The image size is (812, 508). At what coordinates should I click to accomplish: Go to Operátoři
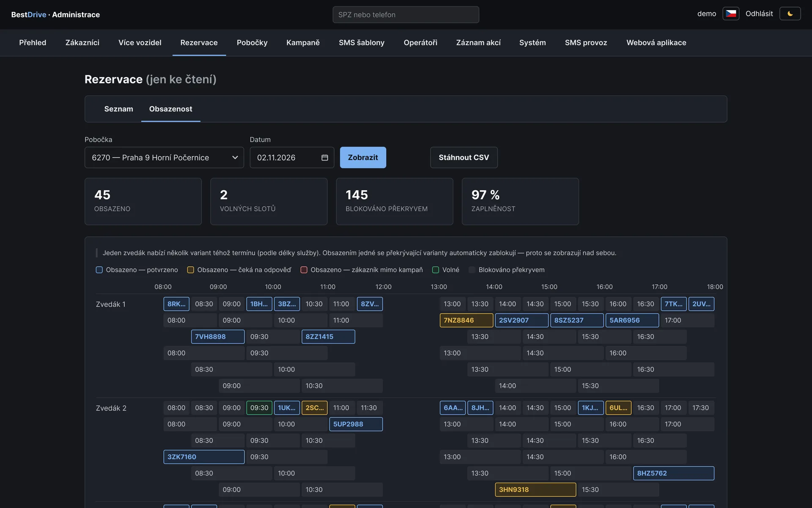[420, 43]
